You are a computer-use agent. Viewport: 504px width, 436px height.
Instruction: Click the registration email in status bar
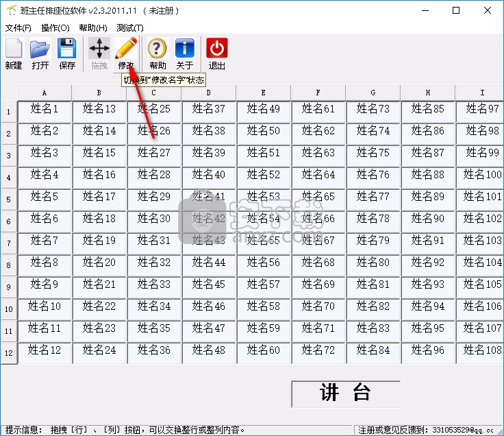[x=462, y=430]
